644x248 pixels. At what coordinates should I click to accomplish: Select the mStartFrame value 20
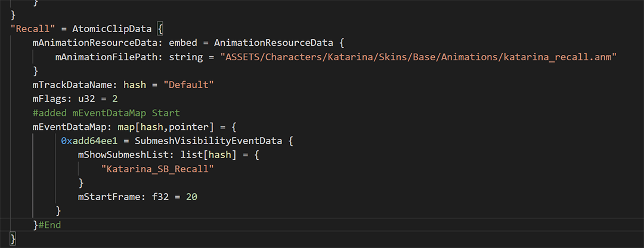coord(191,197)
